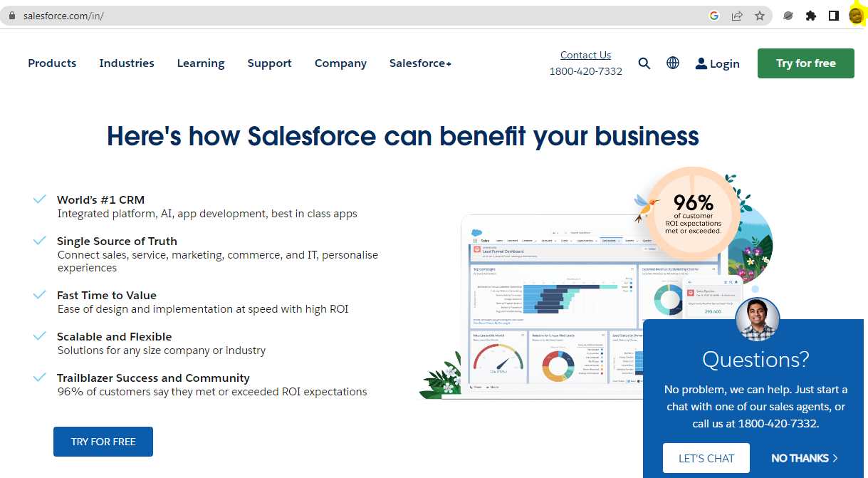Open the Products menu
This screenshot has height=478, width=868.
[52, 63]
